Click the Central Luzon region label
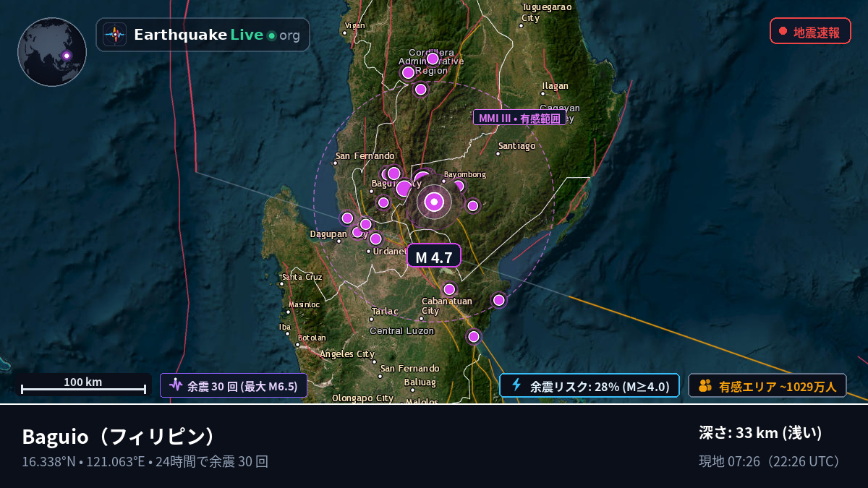This screenshot has height=488, width=868. pos(402,331)
